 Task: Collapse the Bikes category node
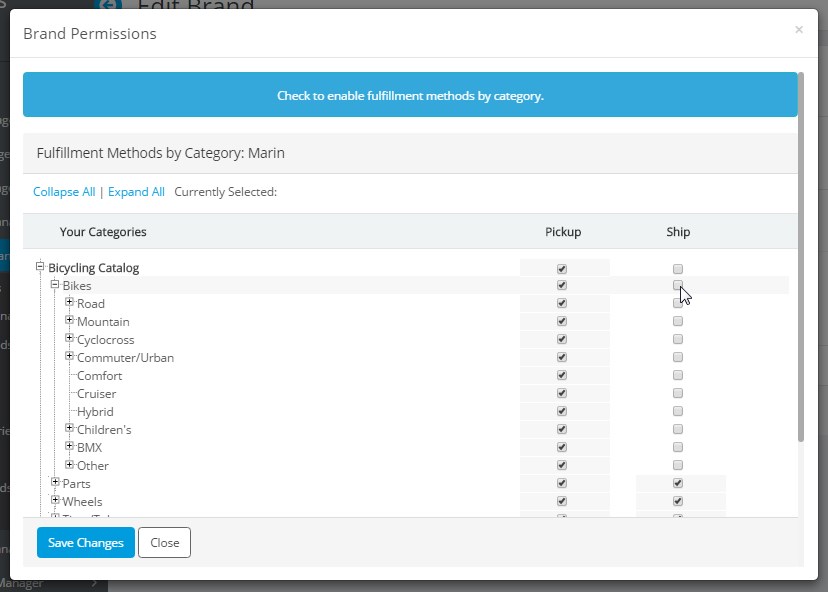pyautogui.click(x=55, y=285)
